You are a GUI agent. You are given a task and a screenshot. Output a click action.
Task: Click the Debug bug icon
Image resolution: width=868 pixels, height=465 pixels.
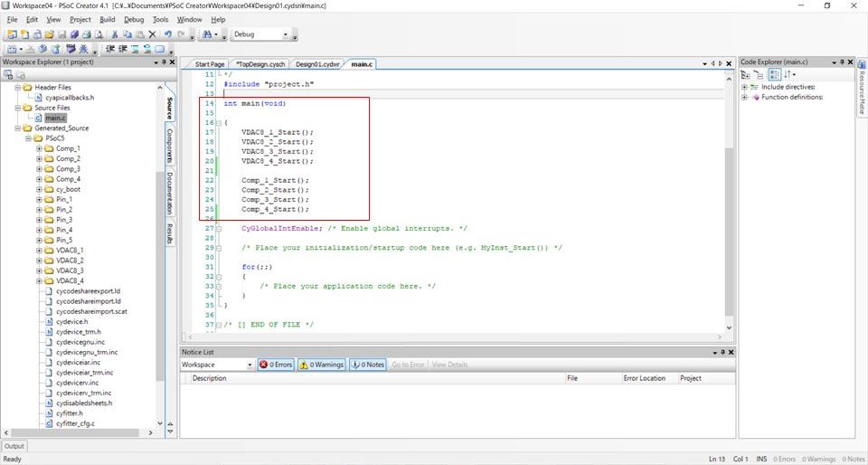point(83,49)
